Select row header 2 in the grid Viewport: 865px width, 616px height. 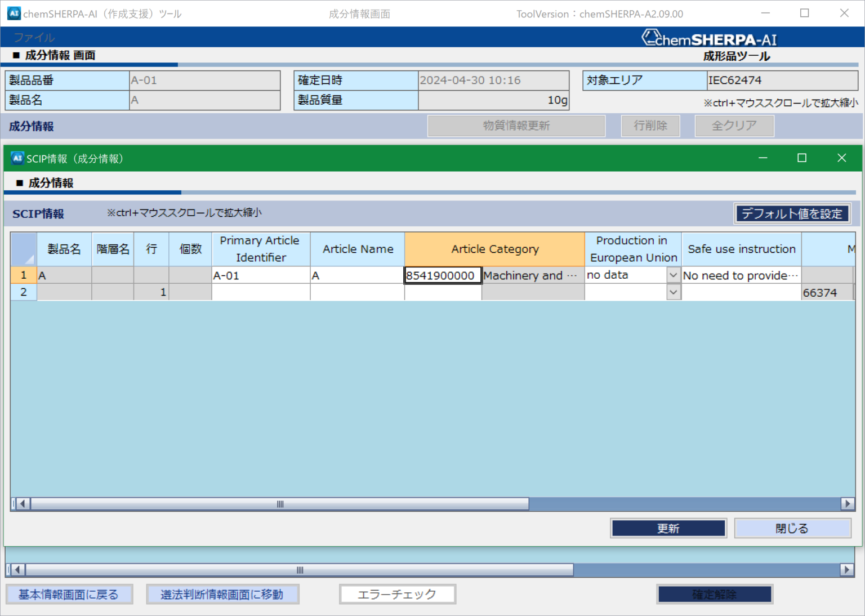click(x=24, y=292)
